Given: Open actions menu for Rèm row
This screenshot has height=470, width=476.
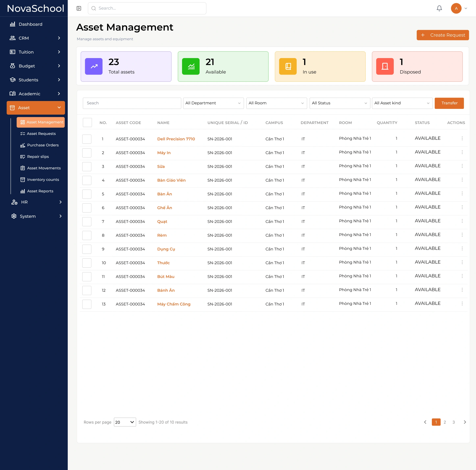Looking at the screenshot, I should coord(462,235).
